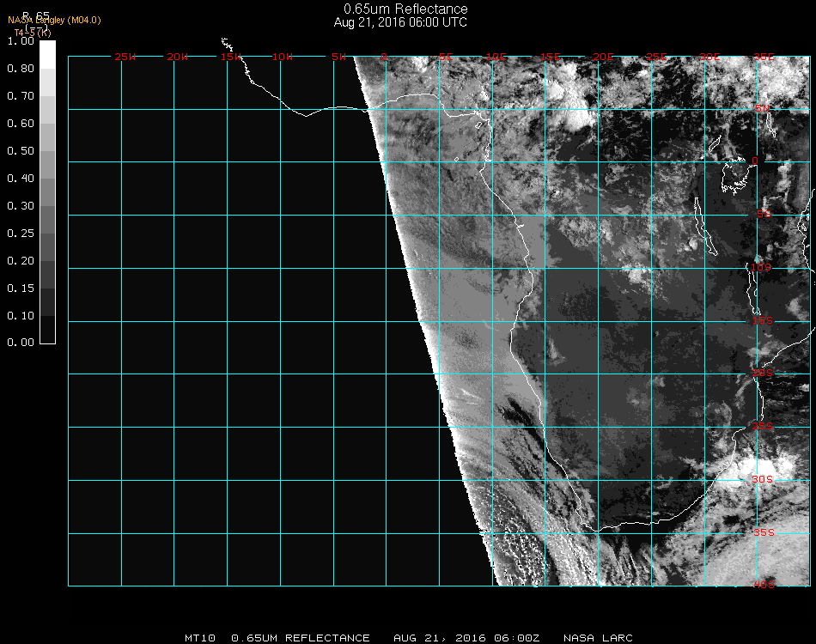Click the white top segment of the reflectance colorbar

point(48,53)
